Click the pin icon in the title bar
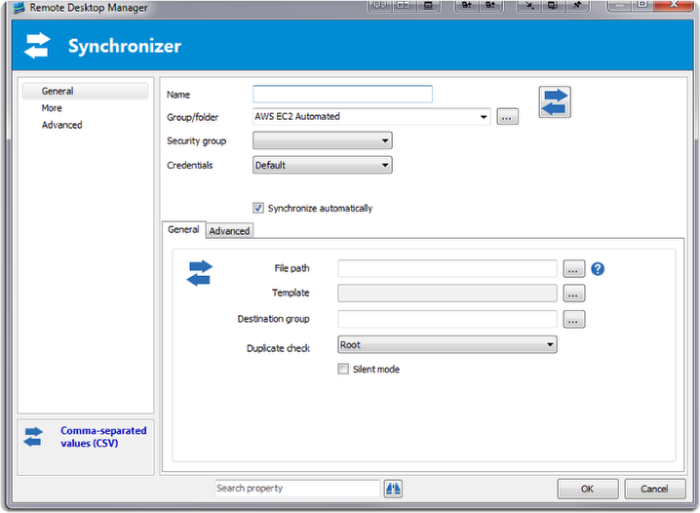The height and width of the screenshot is (513, 700). click(577, 5)
